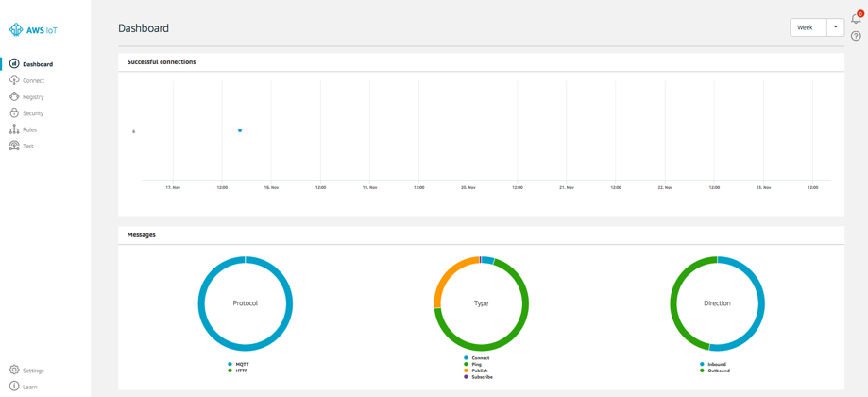Click the Dashboard bar-chart icon in sidebar
Screen dimensions: 868x397
[x=14, y=64]
